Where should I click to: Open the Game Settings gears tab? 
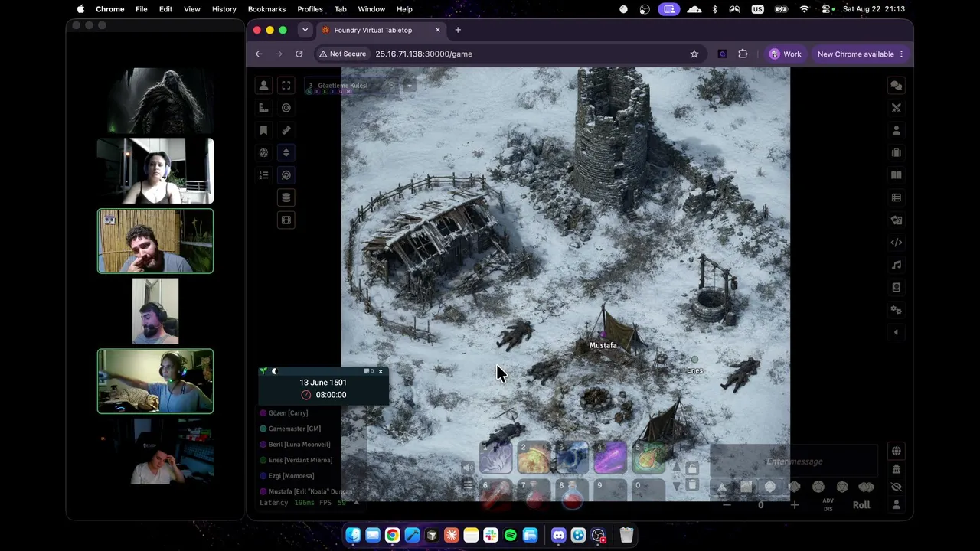pos(897,310)
